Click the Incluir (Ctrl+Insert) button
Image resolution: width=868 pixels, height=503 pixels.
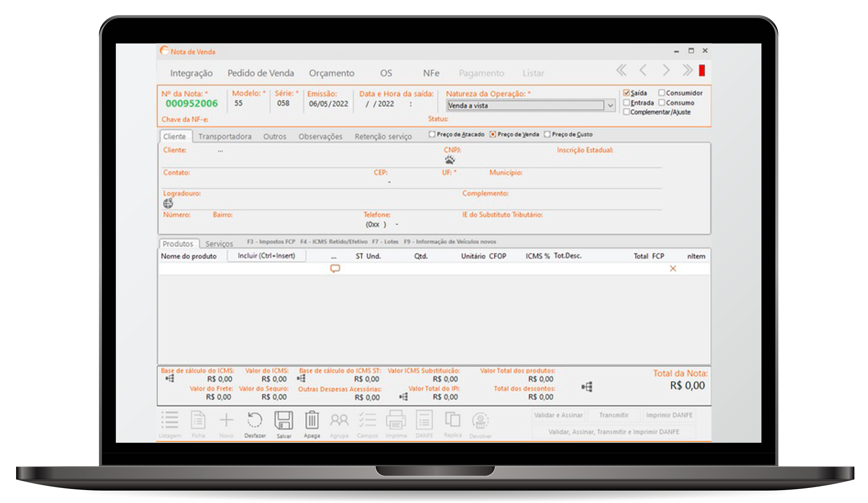coord(266,256)
